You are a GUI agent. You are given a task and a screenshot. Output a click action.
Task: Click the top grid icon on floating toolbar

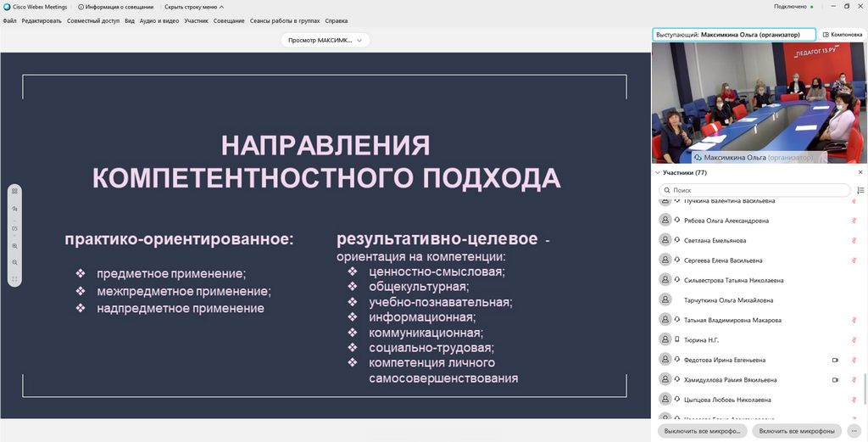tap(14, 191)
